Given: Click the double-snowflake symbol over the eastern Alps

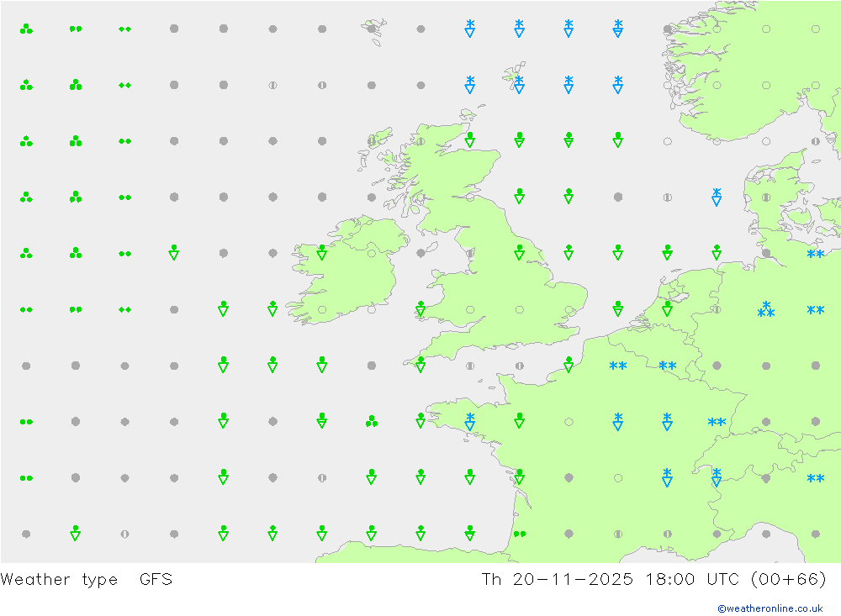Looking at the screenshot, I should [815, 478].
